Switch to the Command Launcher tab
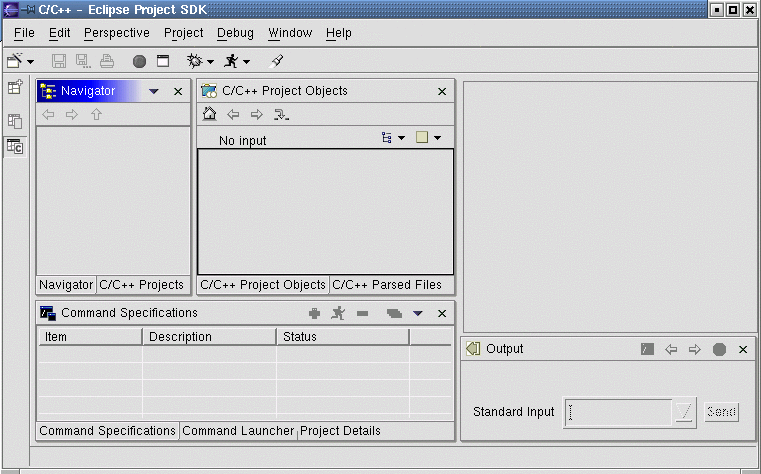This screenshot has width=761, height=474. [x=238, y=431]
